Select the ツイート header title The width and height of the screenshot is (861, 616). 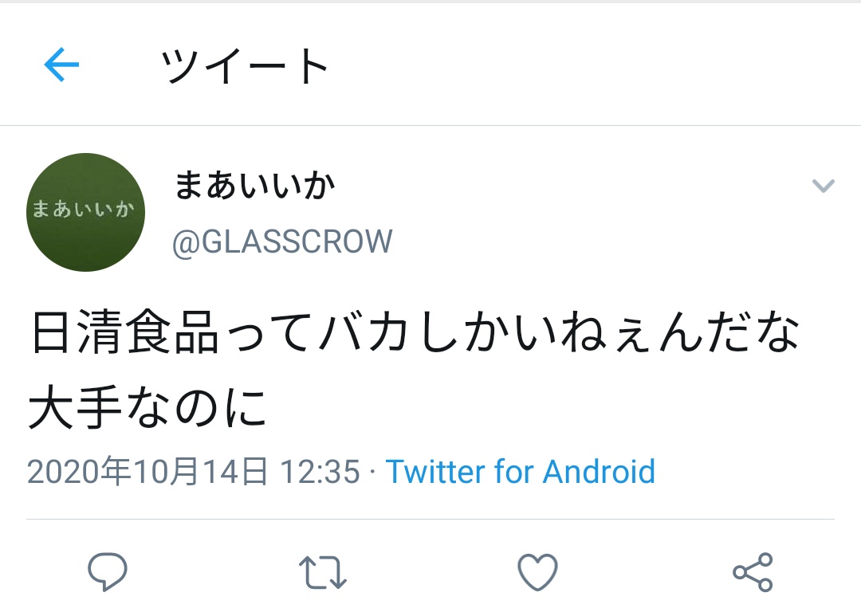click(245, 65)
